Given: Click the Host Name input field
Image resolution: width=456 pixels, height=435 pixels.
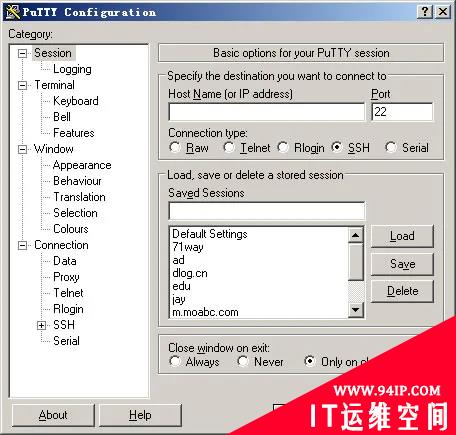Looking at the screenshot, I should [x=267, y=112].
